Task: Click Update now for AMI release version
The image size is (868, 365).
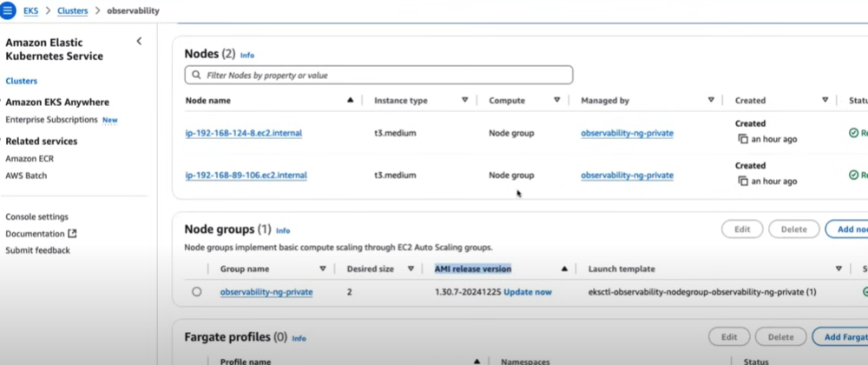Action: [528, 292]
